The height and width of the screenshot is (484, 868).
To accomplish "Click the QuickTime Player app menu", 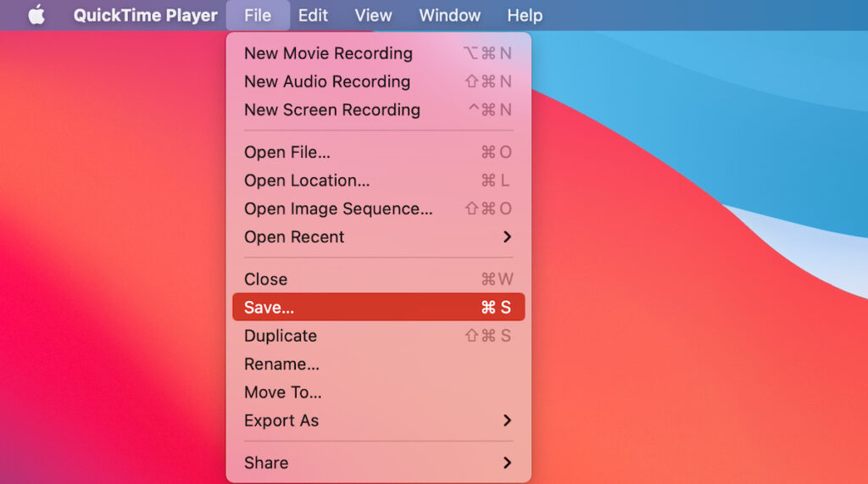I will (145, 15).
